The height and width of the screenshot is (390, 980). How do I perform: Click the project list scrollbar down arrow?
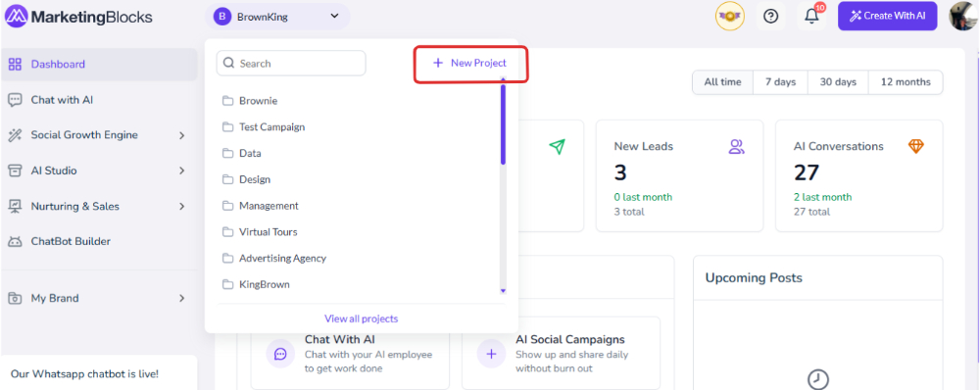503,291
